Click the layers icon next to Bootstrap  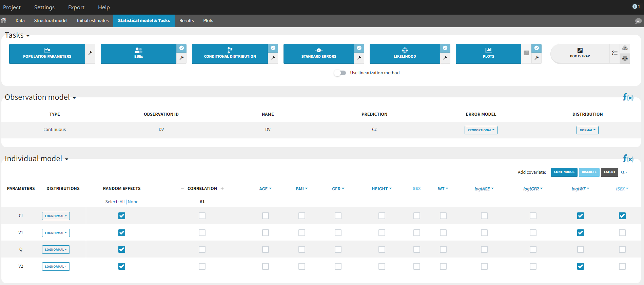click(x=625, y=58)
